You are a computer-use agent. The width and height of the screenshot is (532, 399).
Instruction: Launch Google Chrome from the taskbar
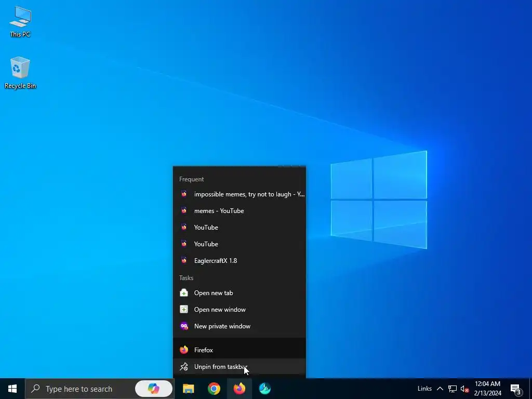[x=214, y=389]
